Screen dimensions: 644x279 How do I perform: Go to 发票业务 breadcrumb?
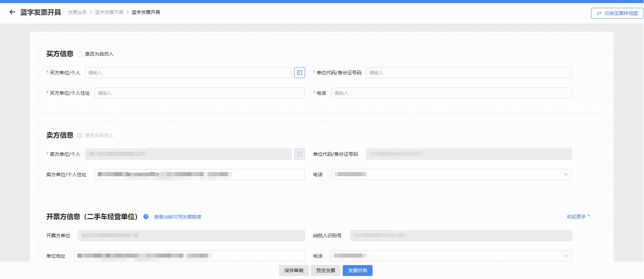coord(77,12)
